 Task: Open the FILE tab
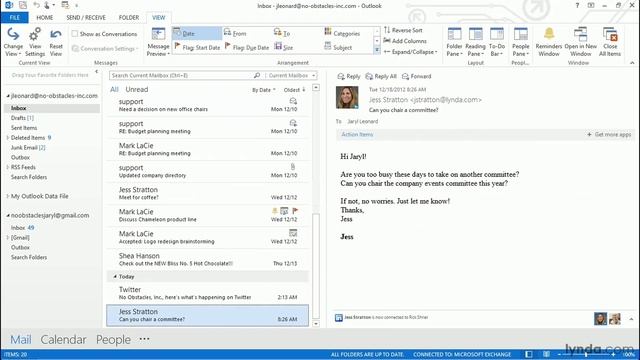15,18
